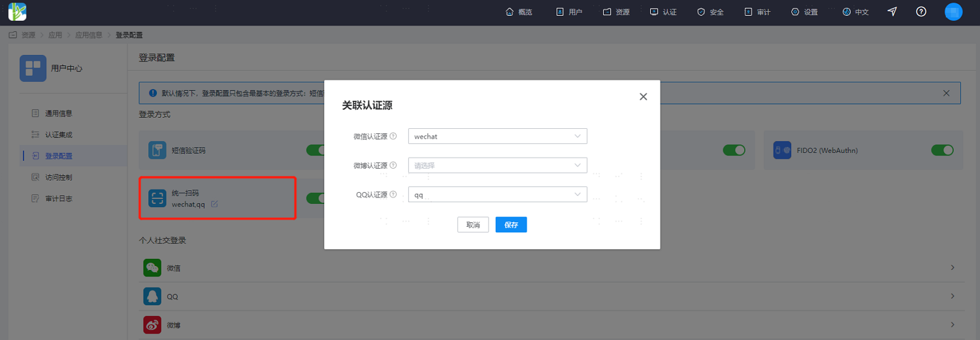Click the help icon beside QQ认证源

pyautogui.click(x=393, y=194)
